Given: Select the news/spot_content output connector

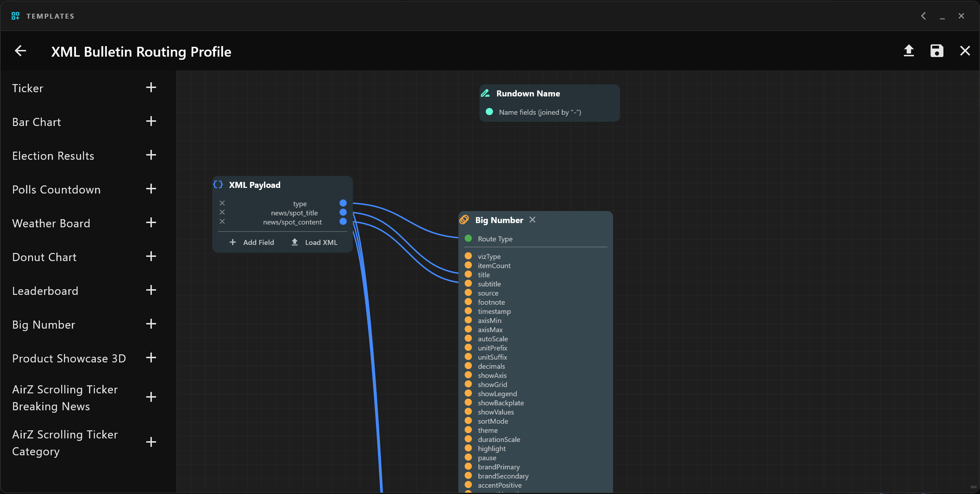Looking at the screenshot, I should point(343,221).
